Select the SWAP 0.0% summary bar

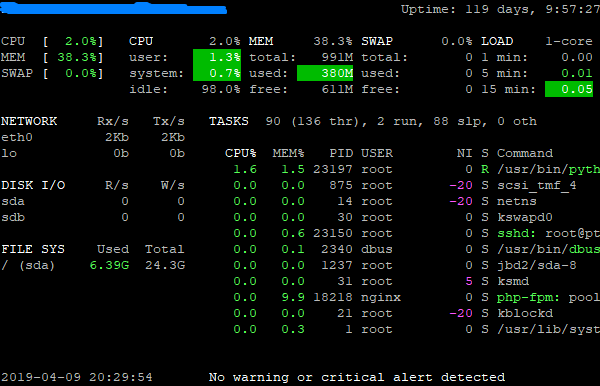[x=52, y=73]
